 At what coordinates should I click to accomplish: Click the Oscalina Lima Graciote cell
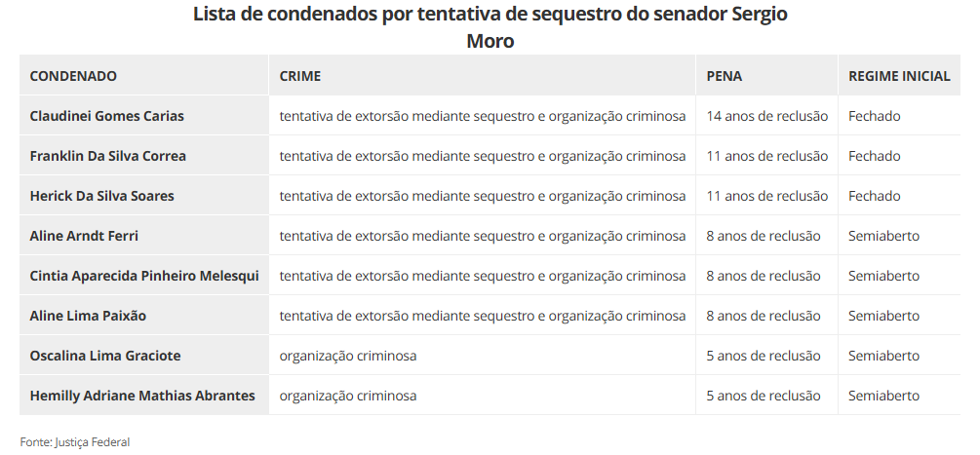pyautogui.click(x=105, y=356)
